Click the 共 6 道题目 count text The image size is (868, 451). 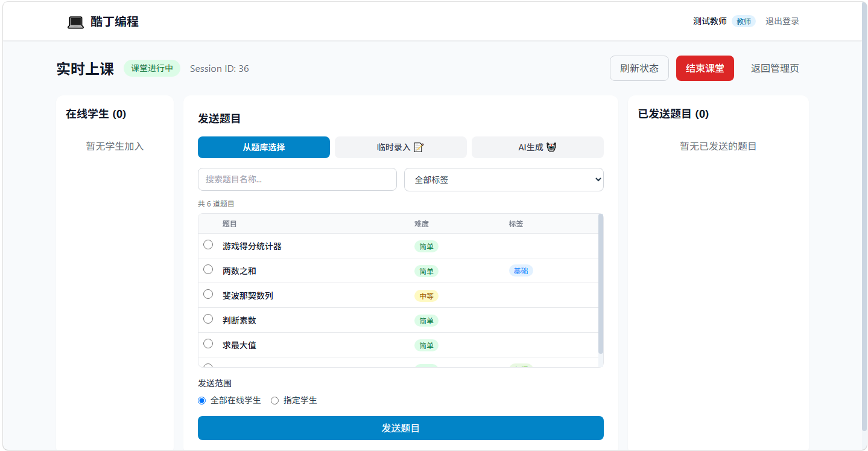pos(216,204)
